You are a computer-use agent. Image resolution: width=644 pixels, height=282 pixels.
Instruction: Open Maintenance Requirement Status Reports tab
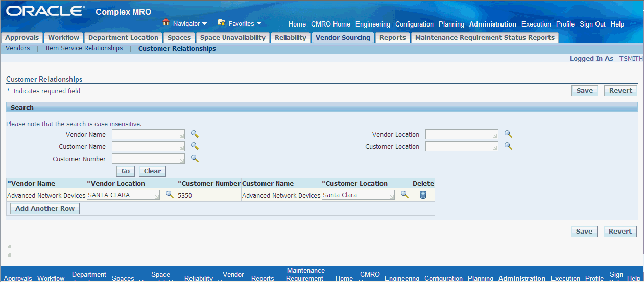(485, 37)
